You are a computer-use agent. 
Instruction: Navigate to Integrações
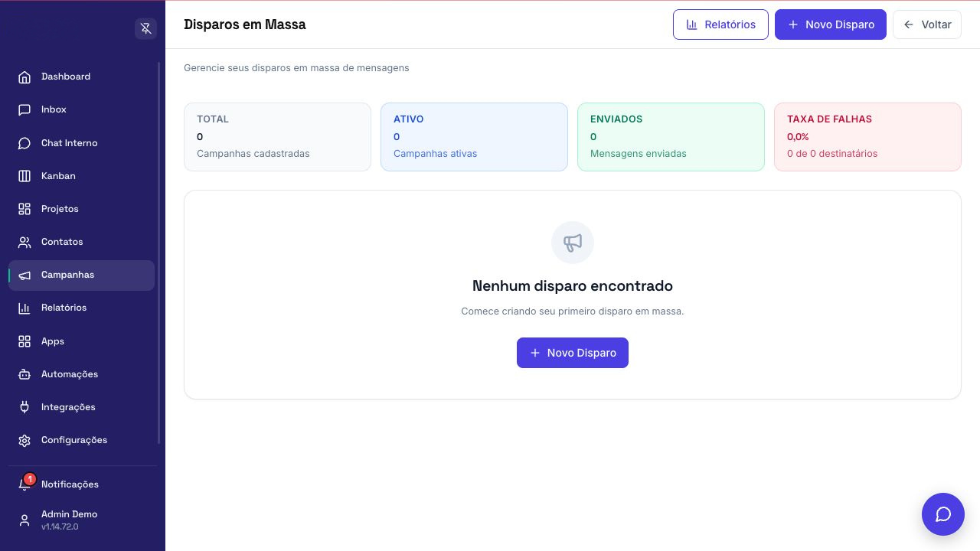(x=81, y=407)
